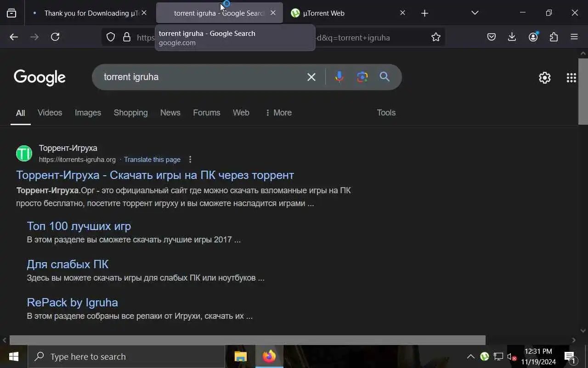Click the horizontal scrollbar thumb

pos(248,340)
